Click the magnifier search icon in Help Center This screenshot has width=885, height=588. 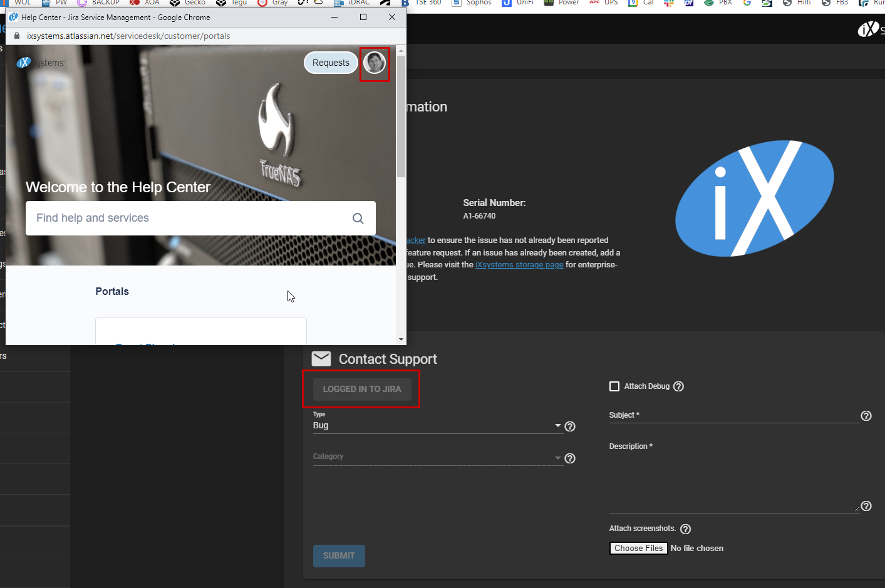[358, 218]
